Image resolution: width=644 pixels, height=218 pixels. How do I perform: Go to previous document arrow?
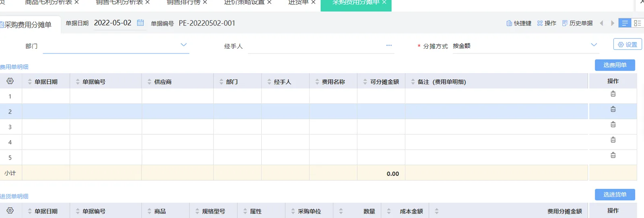click(601, 23)
